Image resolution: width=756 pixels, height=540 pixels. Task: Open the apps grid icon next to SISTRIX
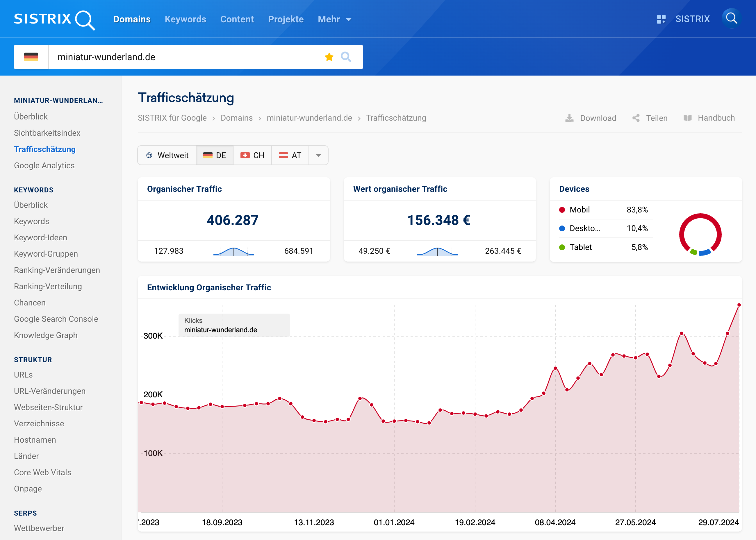[661, 19]
